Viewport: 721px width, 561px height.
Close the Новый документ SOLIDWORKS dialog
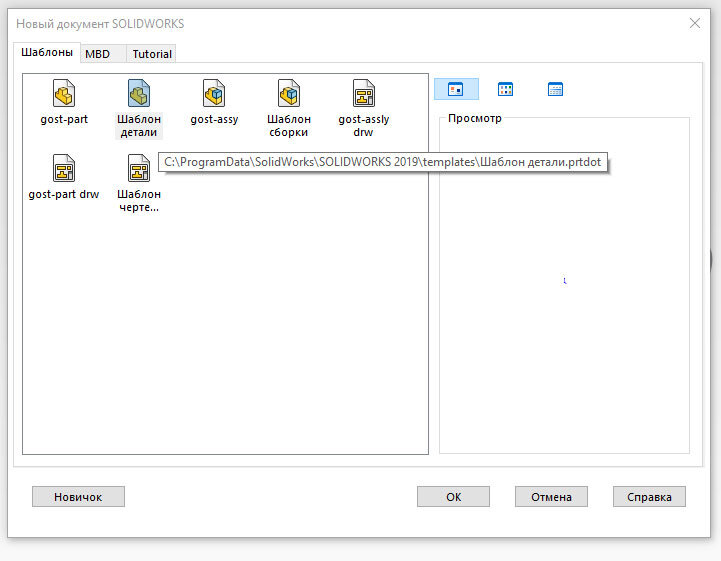click(695, 23)
